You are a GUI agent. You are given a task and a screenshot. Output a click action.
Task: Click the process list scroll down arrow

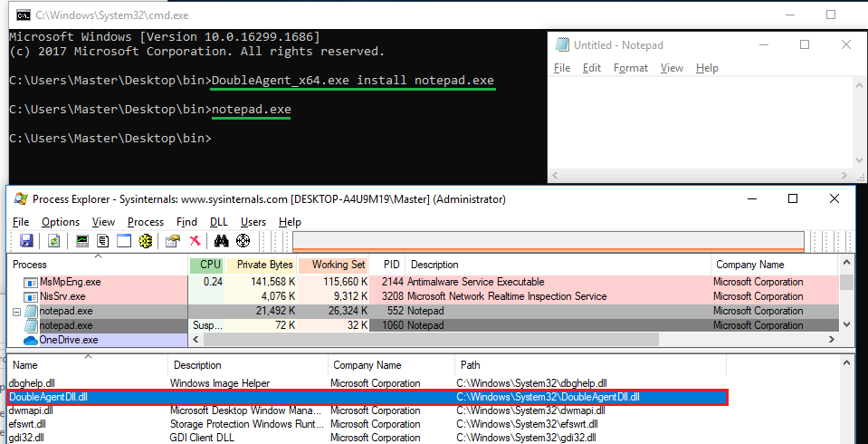[847, 324]
